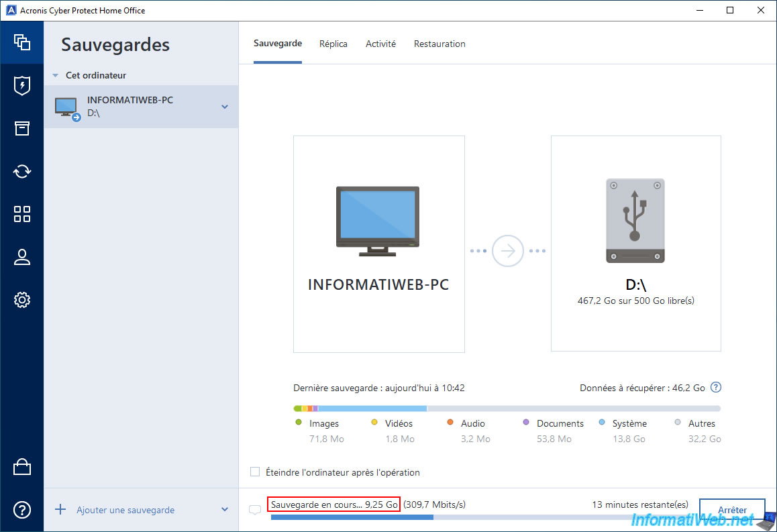
Task: Click the grey Autres legend dot
Action: point(678,423)
